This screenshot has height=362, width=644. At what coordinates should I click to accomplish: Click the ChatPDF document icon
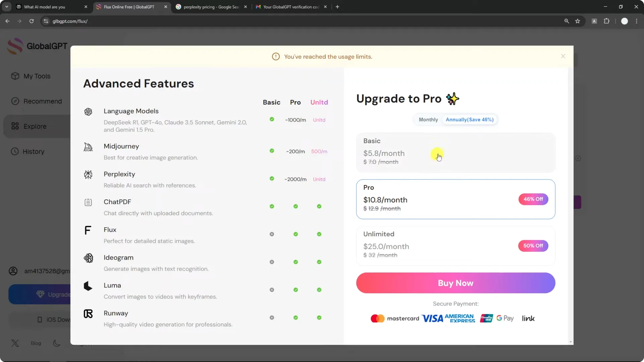coord(88,202)
